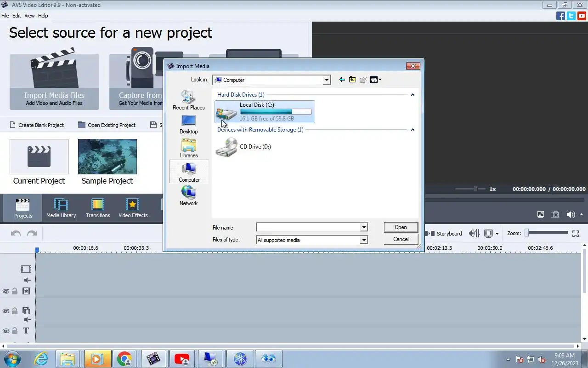Toggle eye visibility on overlay track
Viewport: 588px width, 368px height.
pyautogui.click(x=6, y=311)
